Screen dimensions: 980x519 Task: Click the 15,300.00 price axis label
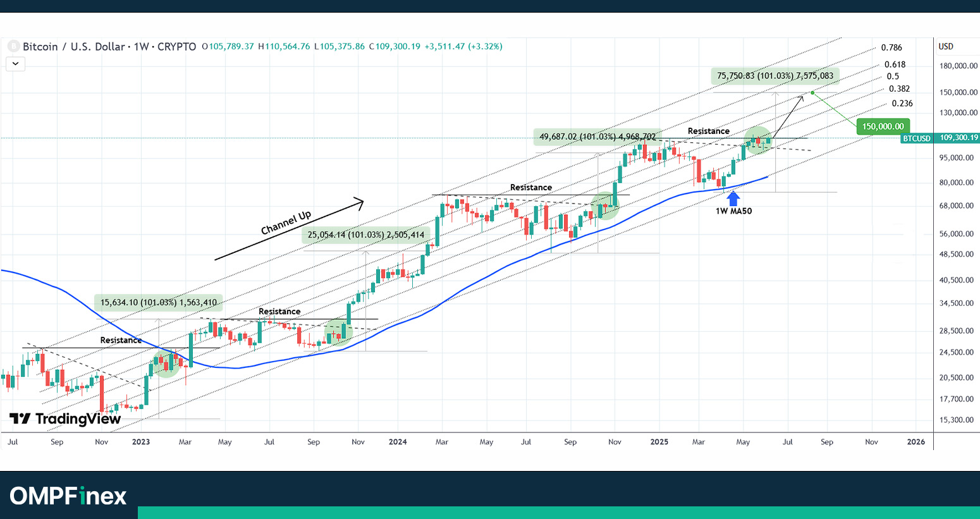click(x=957, y=420)
